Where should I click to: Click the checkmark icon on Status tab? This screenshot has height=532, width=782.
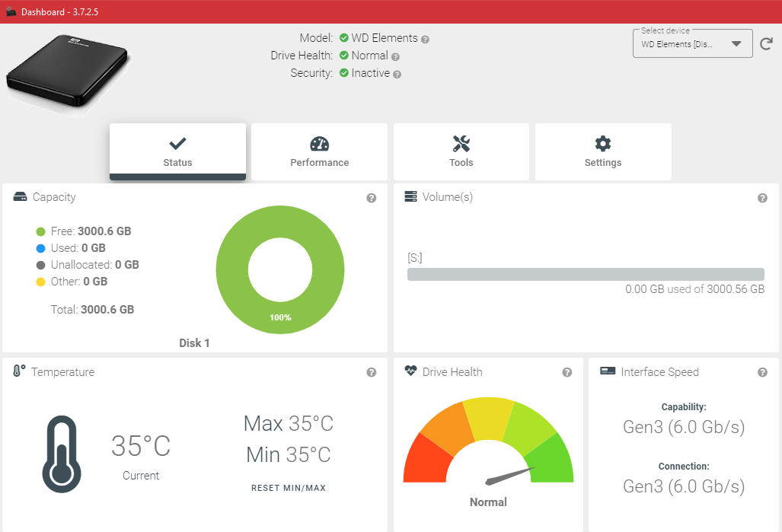tap(177, 144)
